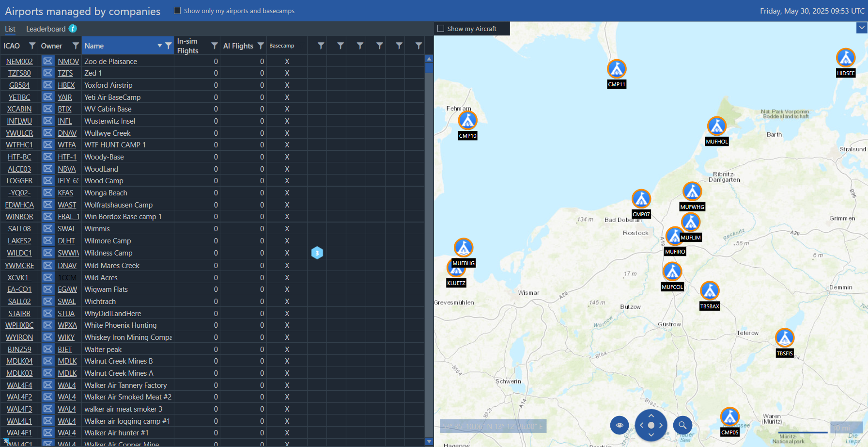Expand the map options dropdown arrow
The image size is (868, 447).
(862, 28)
